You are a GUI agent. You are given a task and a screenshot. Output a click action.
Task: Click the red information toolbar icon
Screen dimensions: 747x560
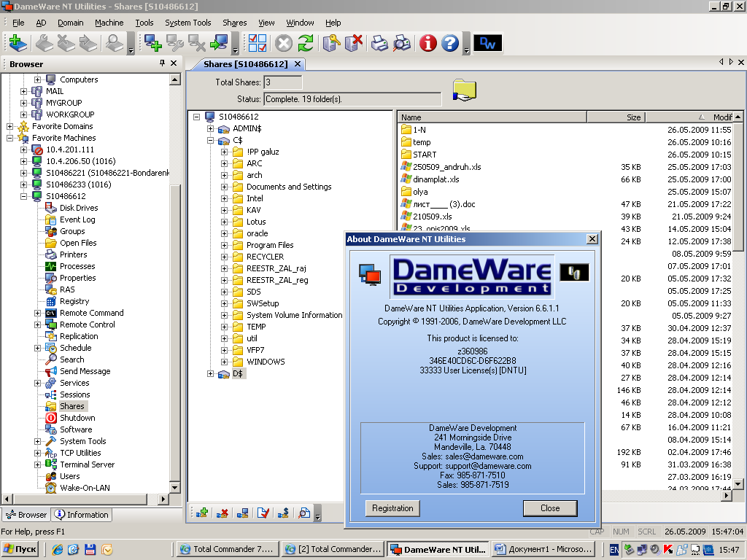428,44
